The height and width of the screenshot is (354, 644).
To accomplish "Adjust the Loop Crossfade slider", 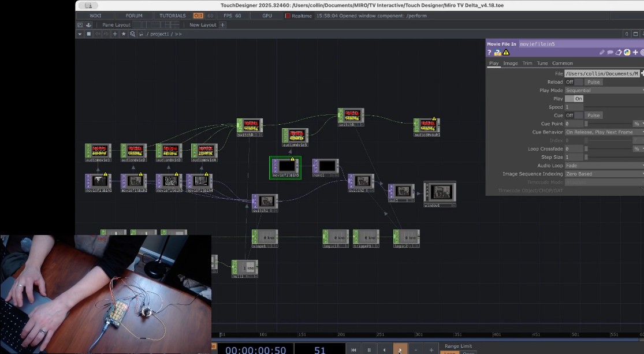I will click(x=608, y=148).
